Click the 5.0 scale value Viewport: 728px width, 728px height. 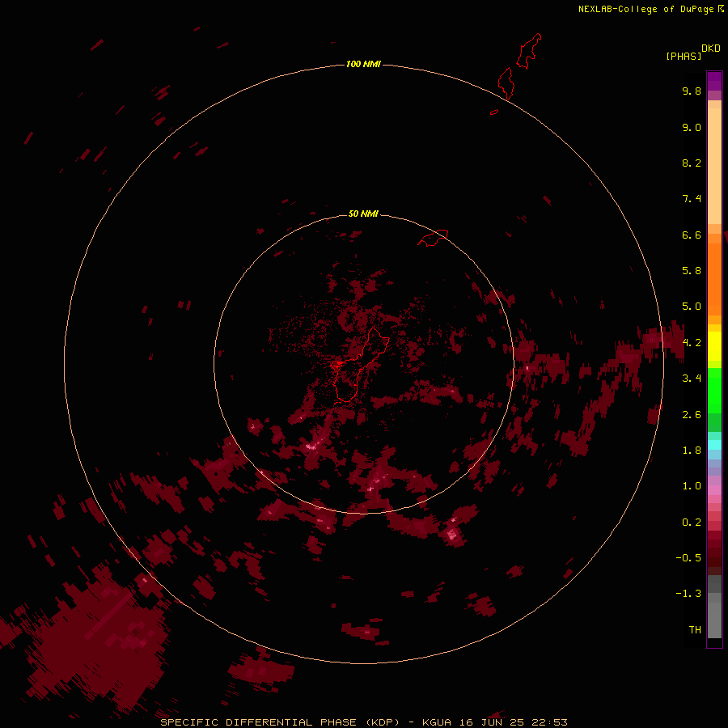click(x=692, y=307)
